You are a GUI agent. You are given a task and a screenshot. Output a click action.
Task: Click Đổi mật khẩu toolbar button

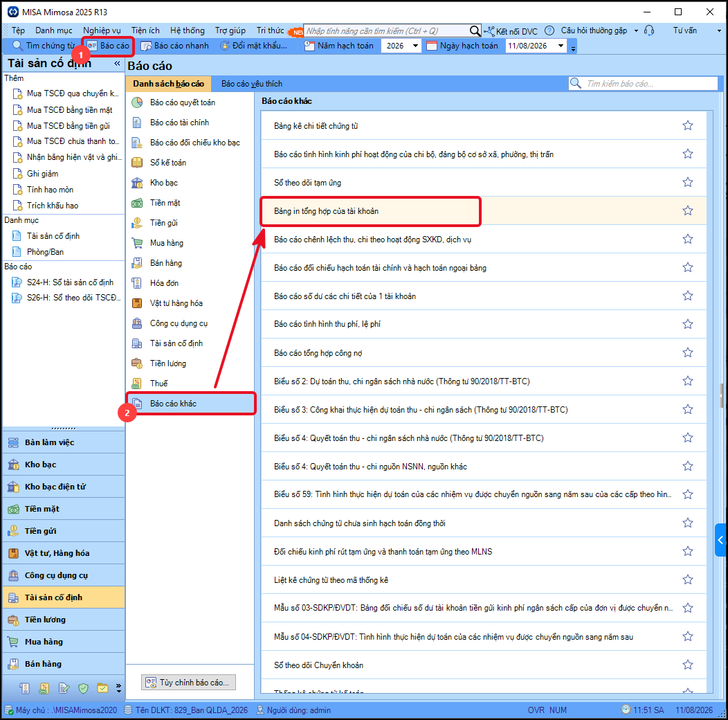coord(253,46)
